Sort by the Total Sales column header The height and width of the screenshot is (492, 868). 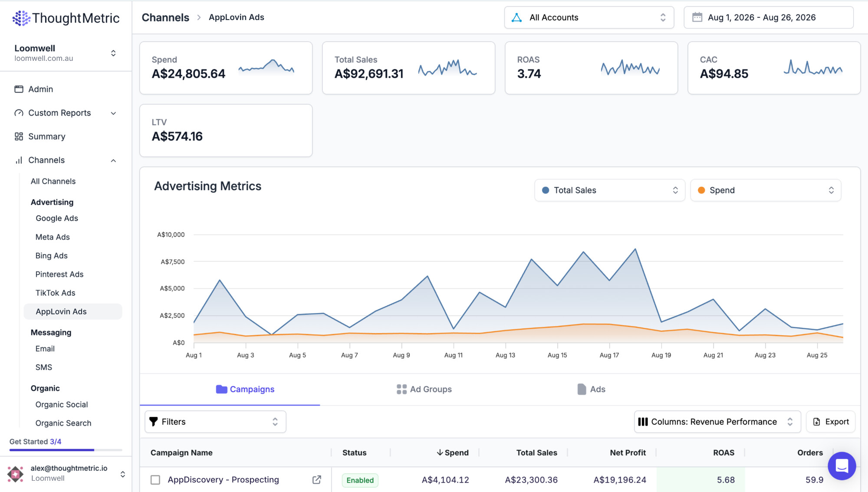coord(537,452)
